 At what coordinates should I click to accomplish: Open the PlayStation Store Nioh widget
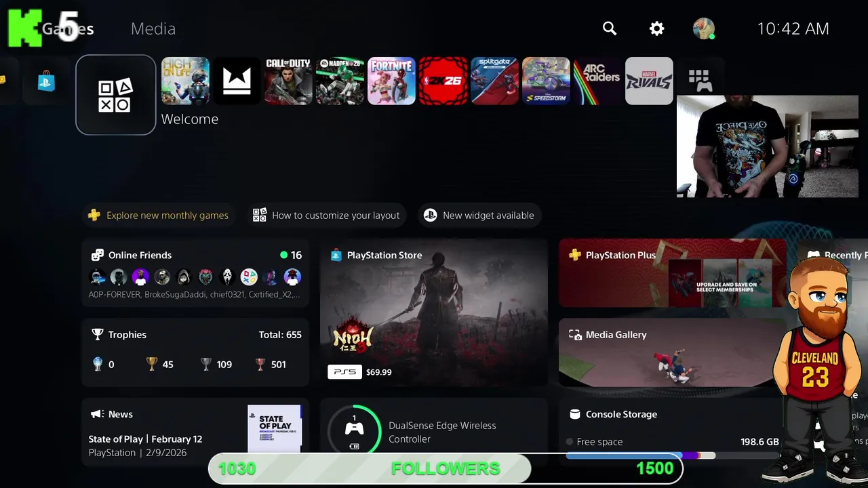[434, 312]
